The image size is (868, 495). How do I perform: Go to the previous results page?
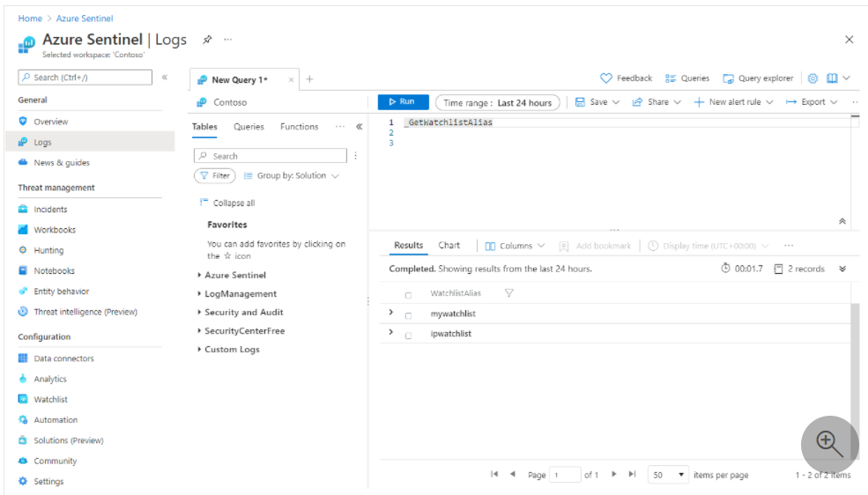[513, 474]
